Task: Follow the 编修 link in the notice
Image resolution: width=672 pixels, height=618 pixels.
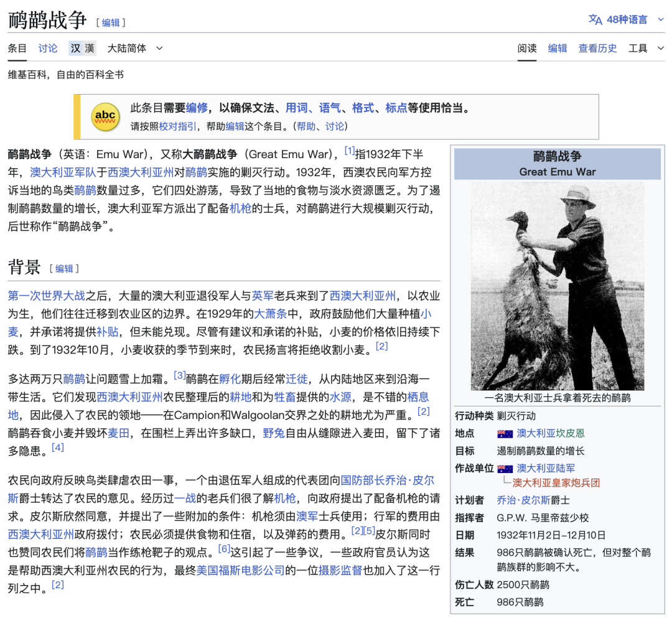Action: tap(196, 108)
